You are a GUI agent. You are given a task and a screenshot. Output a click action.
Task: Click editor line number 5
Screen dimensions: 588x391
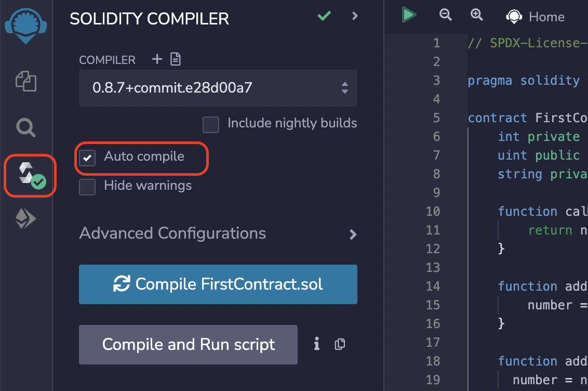pos(436,118)
